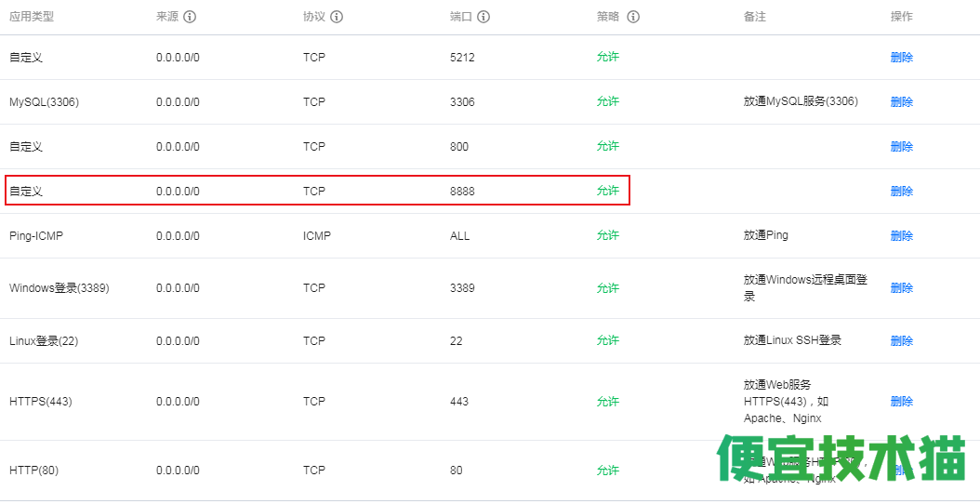Click info icon next to 来源 header
This screenshot has width=980, height=504.
(190, 17)
